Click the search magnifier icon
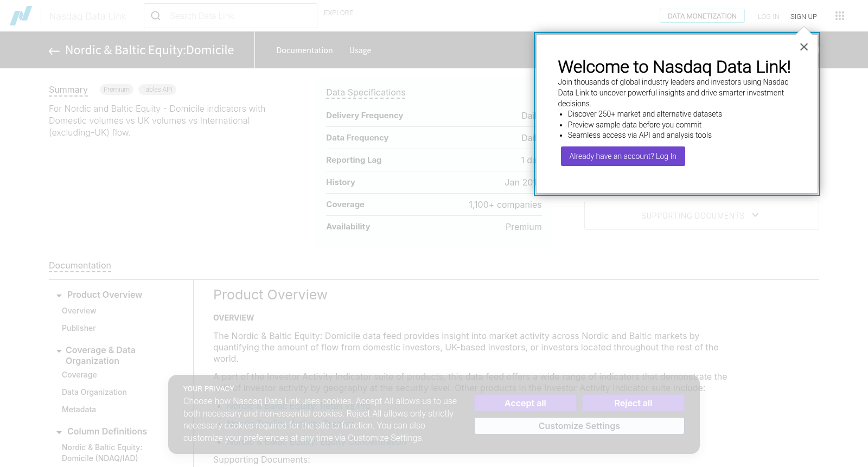This screenshot has height=467, width=868. coord(156,16)
